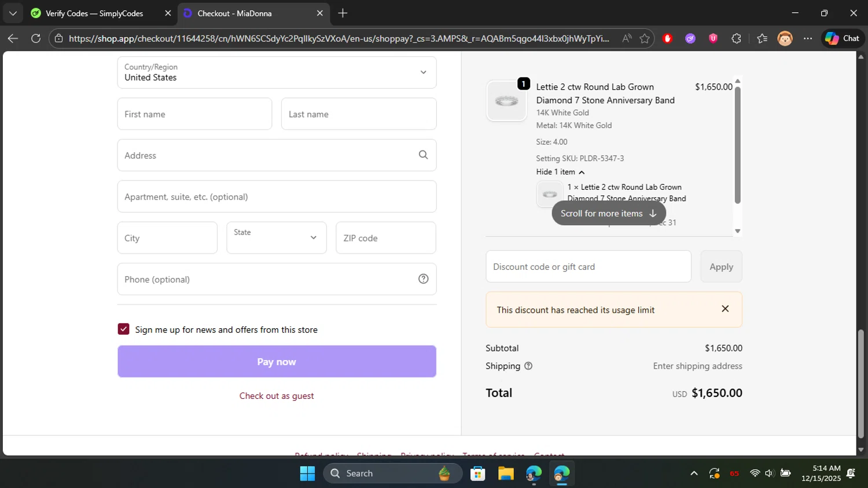The width and height of the screenshot is (868, 488).
Task: Click Scroll for more items button
Action: pos(609,214)
